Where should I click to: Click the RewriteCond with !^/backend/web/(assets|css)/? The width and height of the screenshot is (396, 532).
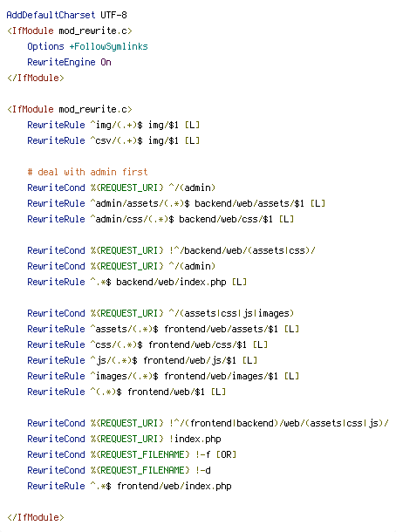click(171, 250)
